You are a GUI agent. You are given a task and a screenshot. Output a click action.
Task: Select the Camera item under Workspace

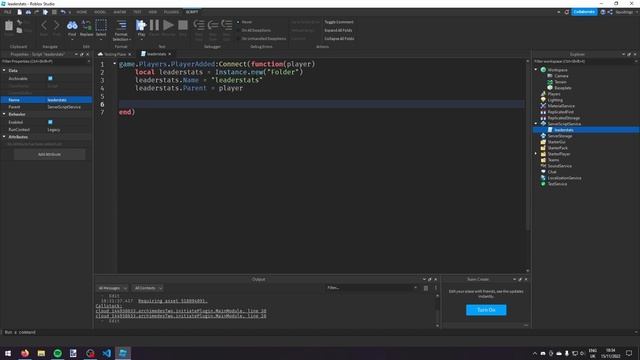(x=561, y=76)
